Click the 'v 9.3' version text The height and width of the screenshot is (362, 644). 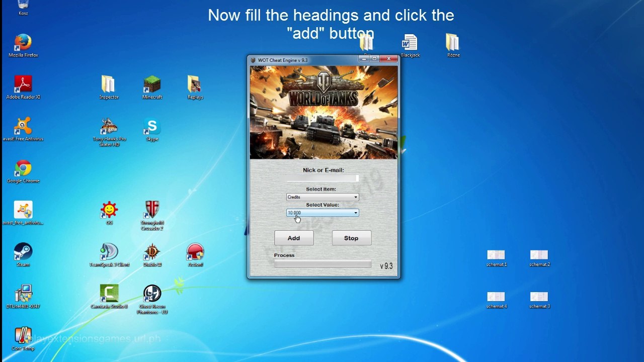pyautogui.click(x=386, y=266)
